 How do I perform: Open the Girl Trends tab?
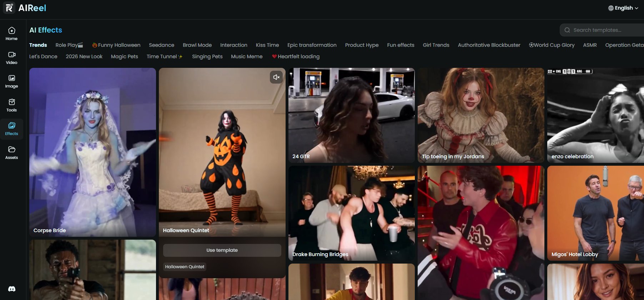[436, 45]
